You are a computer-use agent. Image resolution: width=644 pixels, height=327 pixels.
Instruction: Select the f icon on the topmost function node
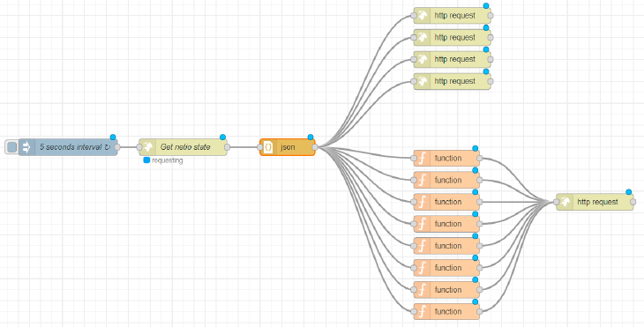coord(422,158)
